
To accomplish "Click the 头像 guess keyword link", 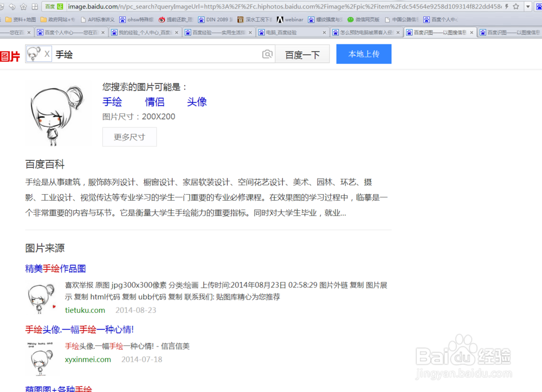I will (197, 102).
